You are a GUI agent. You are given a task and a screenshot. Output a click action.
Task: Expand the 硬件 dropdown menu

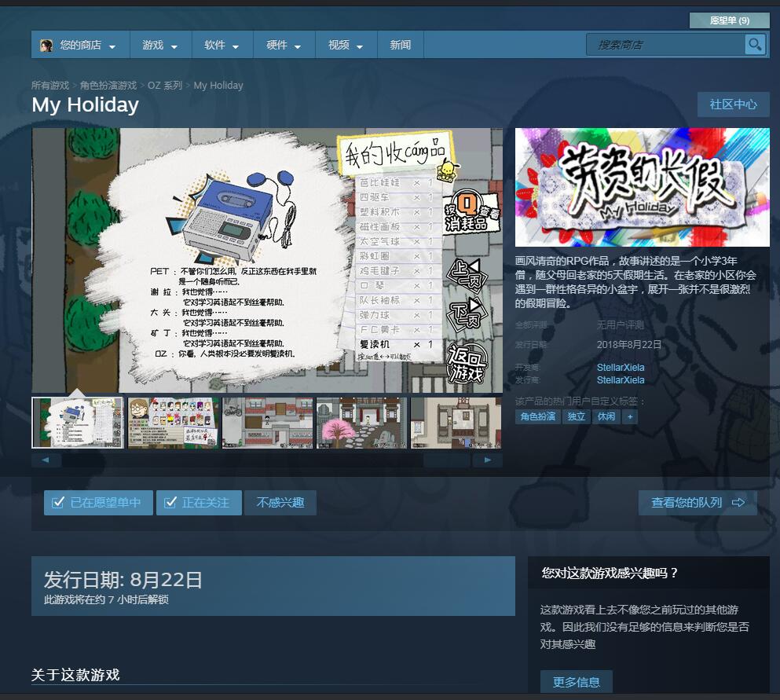[284, 45]
